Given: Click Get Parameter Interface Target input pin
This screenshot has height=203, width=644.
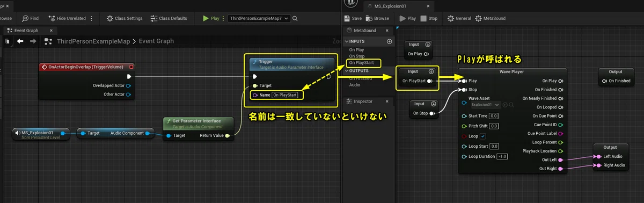Looking at the screenshot, I should [x=169, y=135].
